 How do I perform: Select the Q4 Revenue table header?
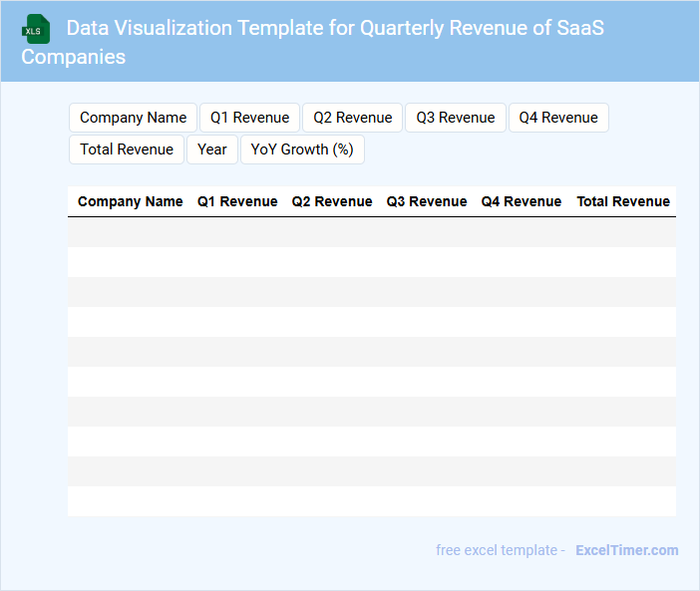522,201
